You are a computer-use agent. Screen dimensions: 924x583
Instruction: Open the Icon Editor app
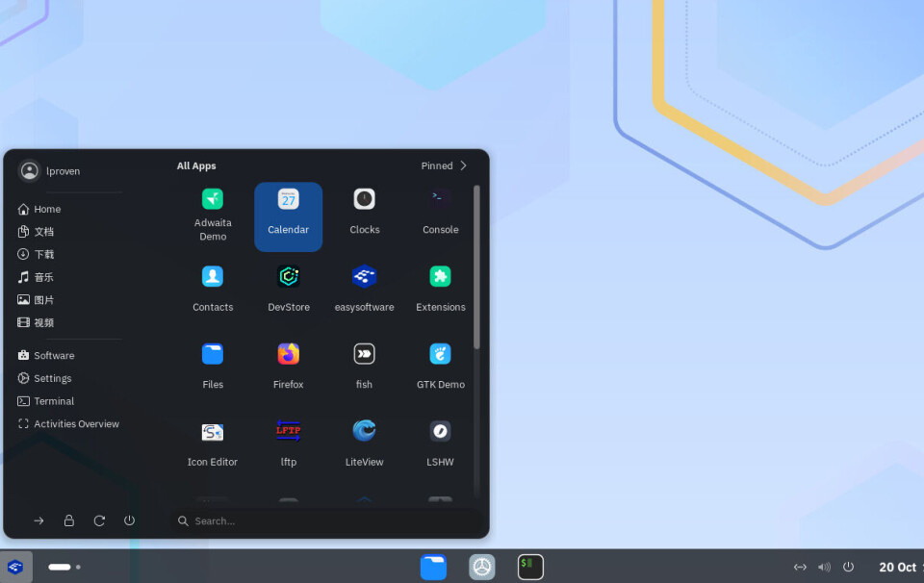point(213,444)
